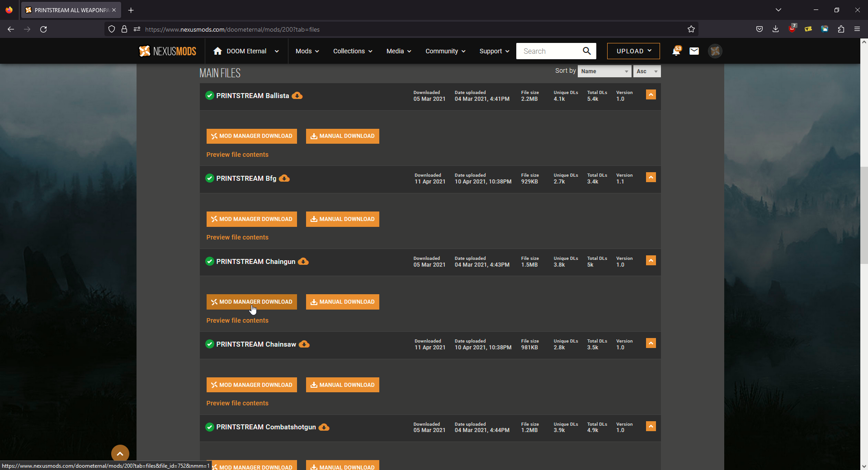The height and width of the screenshot is (470, 868).
Task: Click the browser address bar URL
Action: click(x=232, y=29)
